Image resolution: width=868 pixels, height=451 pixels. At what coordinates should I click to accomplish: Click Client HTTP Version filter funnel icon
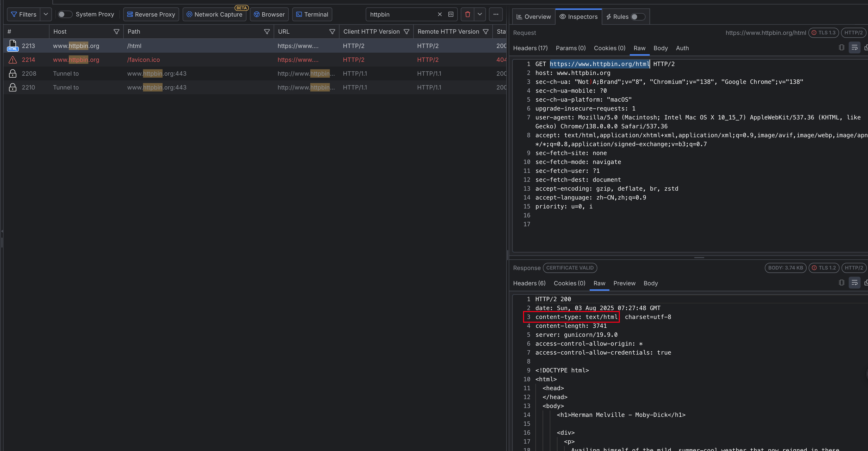pos(406,31)
